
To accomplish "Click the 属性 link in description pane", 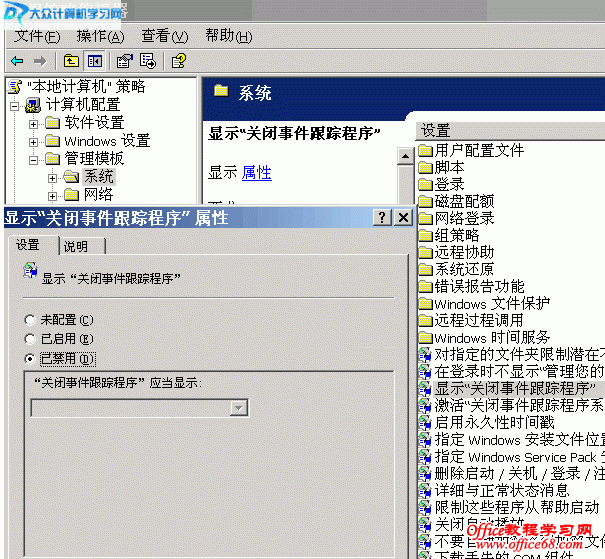I will pyautogui.click(x=257, y=173).
